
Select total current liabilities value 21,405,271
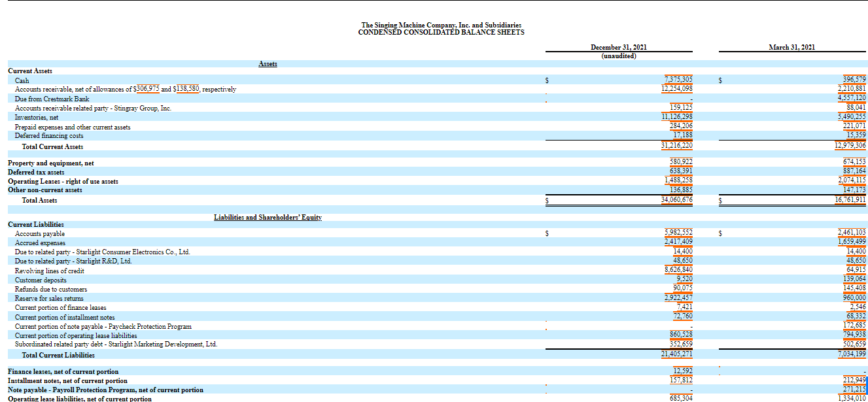pyautogui.click(x=677, y=354)
